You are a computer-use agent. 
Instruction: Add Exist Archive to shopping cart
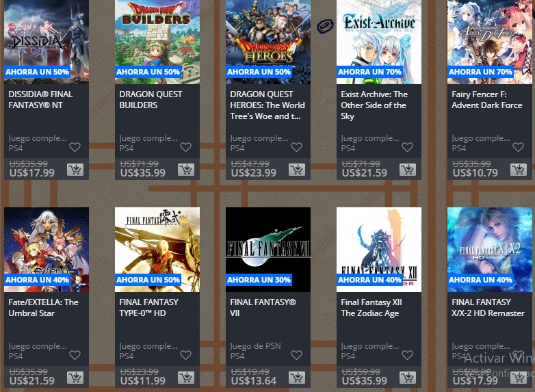click(x=408, y=170)
